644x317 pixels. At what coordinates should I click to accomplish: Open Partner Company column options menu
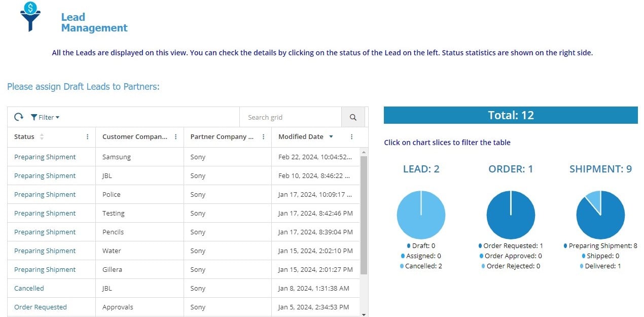coord(263,137)
